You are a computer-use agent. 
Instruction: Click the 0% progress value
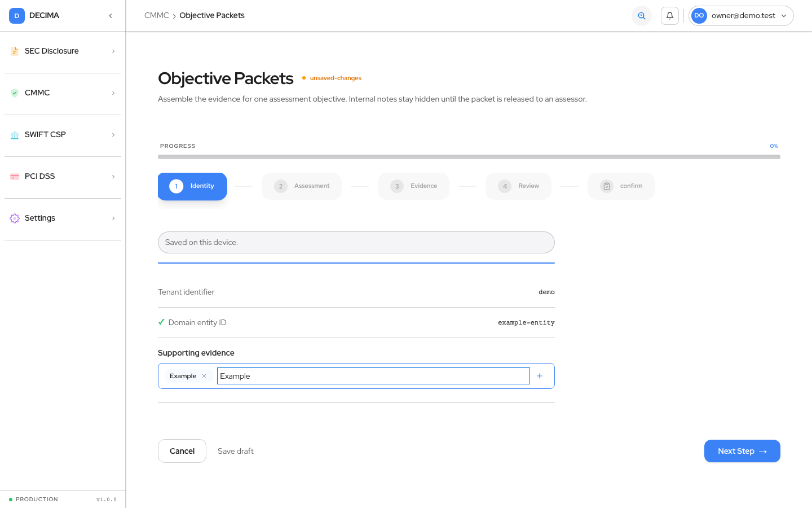tap(774, 146)
